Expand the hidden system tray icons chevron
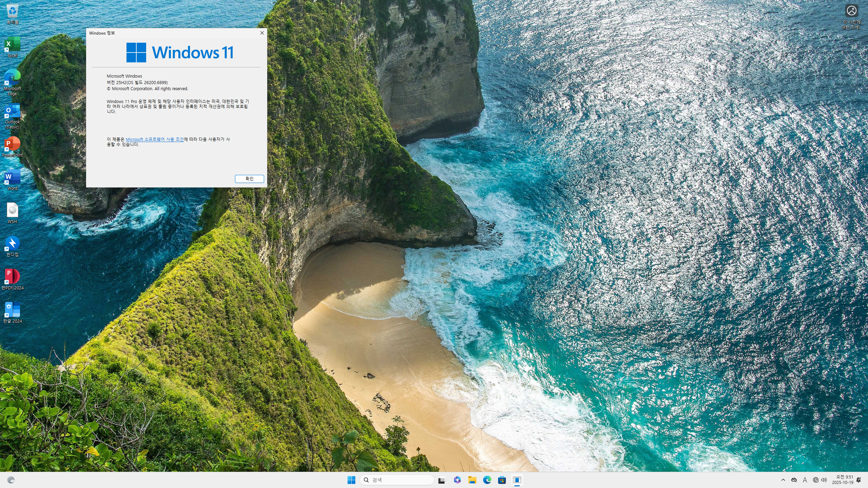This screenshot has width=868, height=488. pyautogui.click(x=783, y=480)
